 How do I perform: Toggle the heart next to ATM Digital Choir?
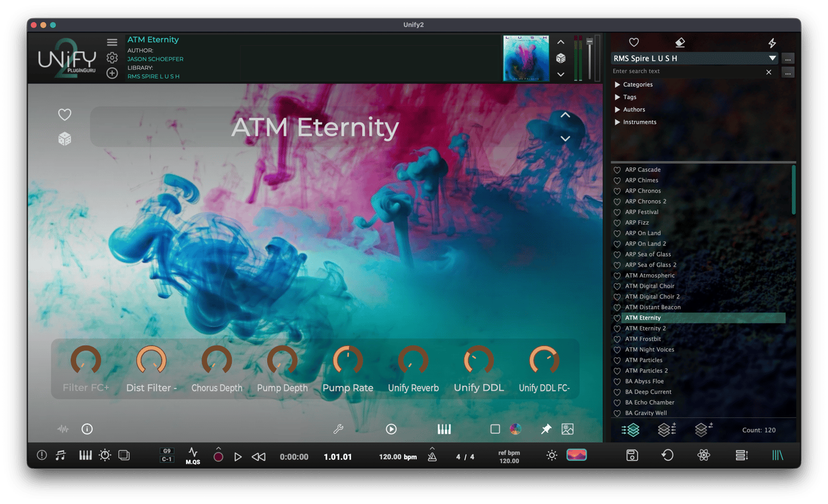point(617,287)
